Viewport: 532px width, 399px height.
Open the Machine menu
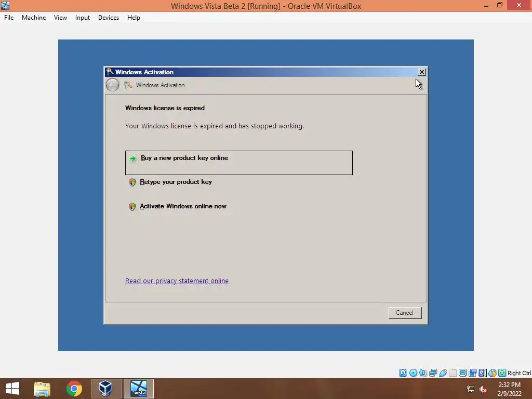point(34,18)
